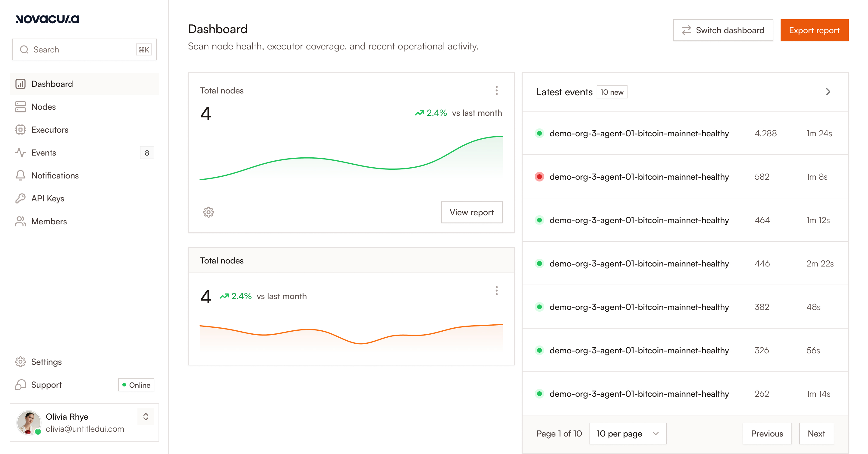Click the Events activity pulse icon
The image size is (868, 454).
(x=20, y=153)
